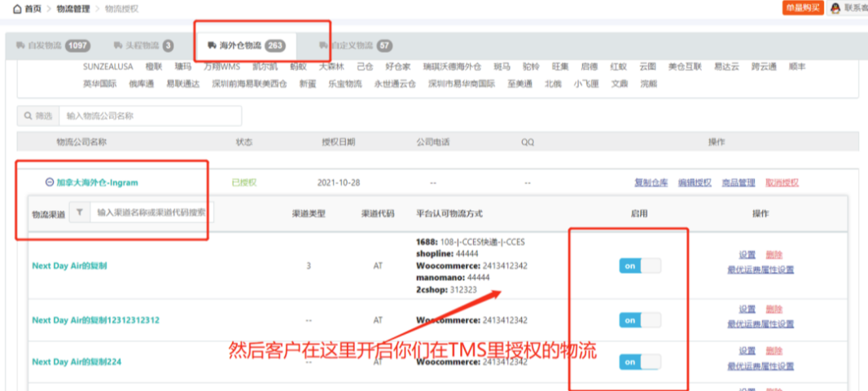The height and width of the screenshot is (391, 868).
Task: Select 新蛋 logistics provider
Action: (307, 84)
